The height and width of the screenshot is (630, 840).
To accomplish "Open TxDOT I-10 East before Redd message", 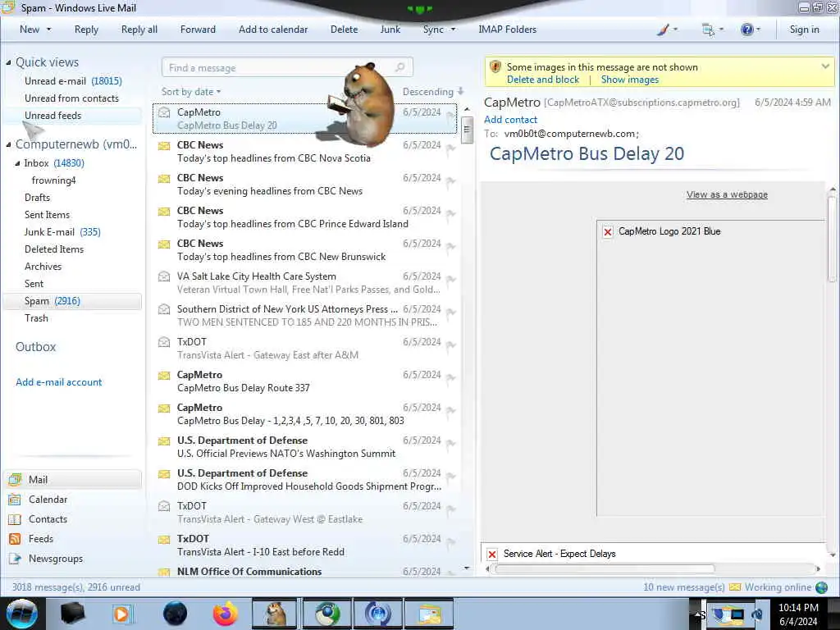I will 305,546.
